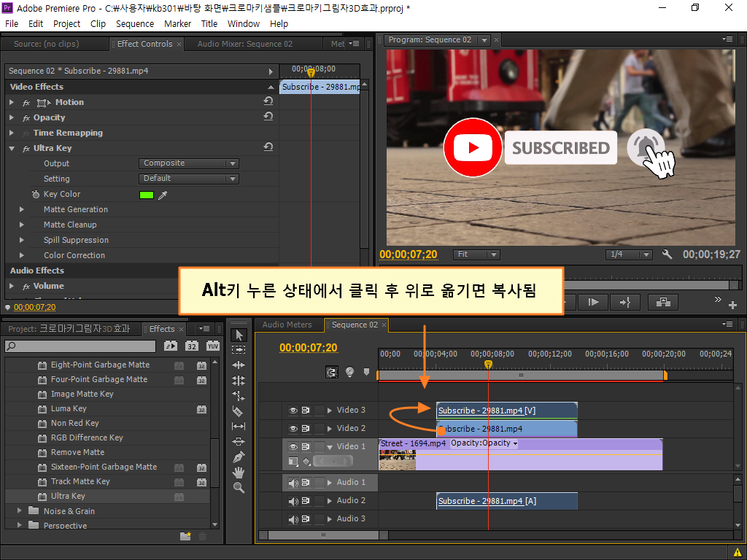The height and width of the screenshot is (560, 747).
Task: Click the Effects search field
Action: click(80, 346)
